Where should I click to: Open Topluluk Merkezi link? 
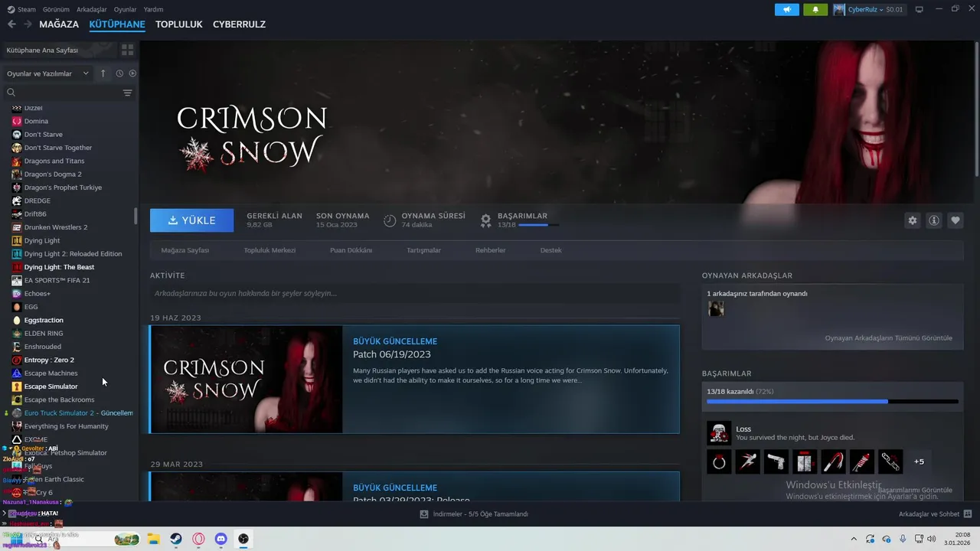[269, 250]
